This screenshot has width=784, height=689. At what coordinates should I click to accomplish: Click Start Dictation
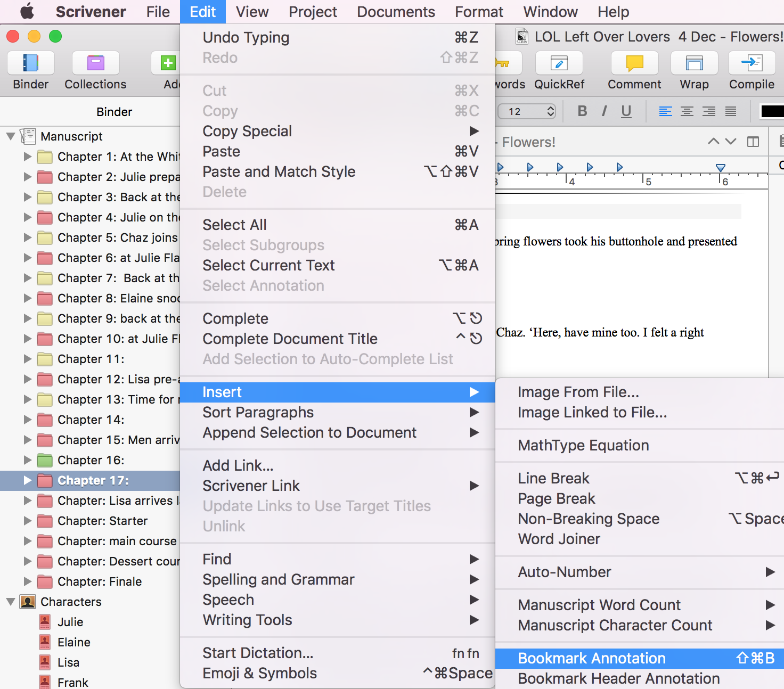pos(338,653)
